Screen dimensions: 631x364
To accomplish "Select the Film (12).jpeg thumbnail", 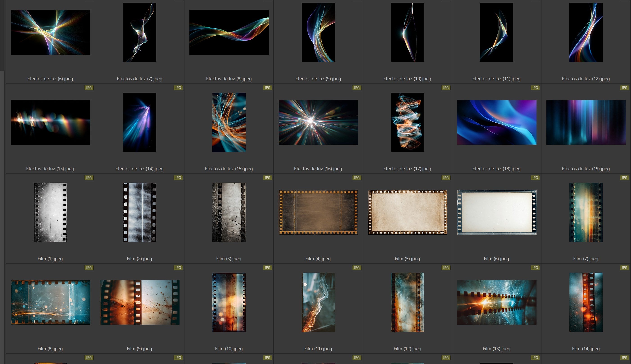I will (x=407, y=302).
